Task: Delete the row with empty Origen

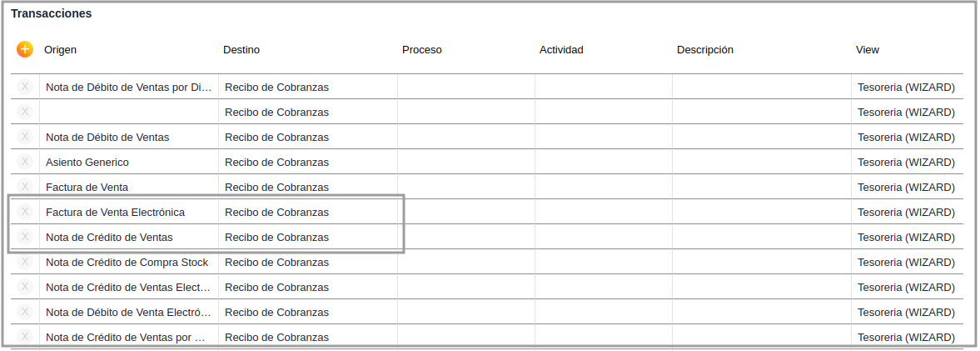Action: tap(25, 112)
